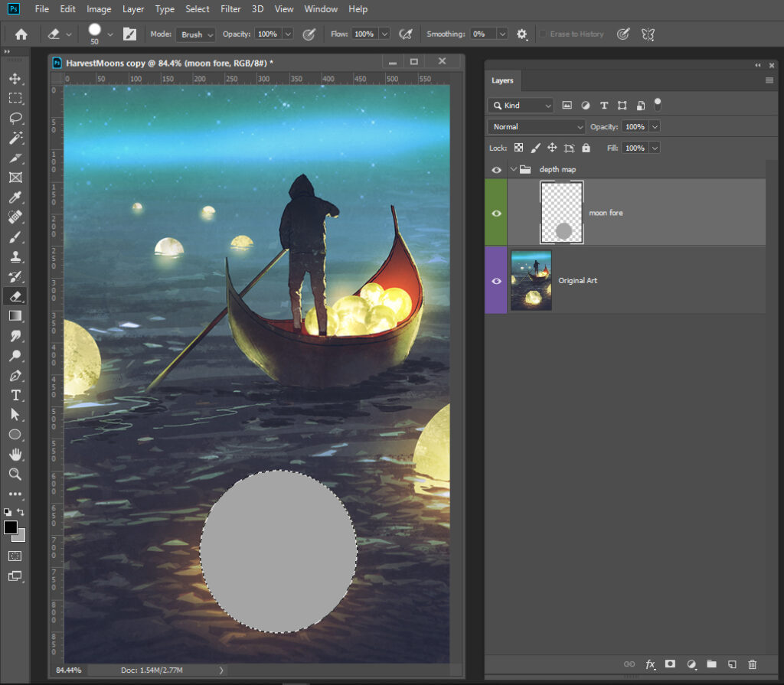
Task: Select the Lasso tool
Action: point(15,118)
